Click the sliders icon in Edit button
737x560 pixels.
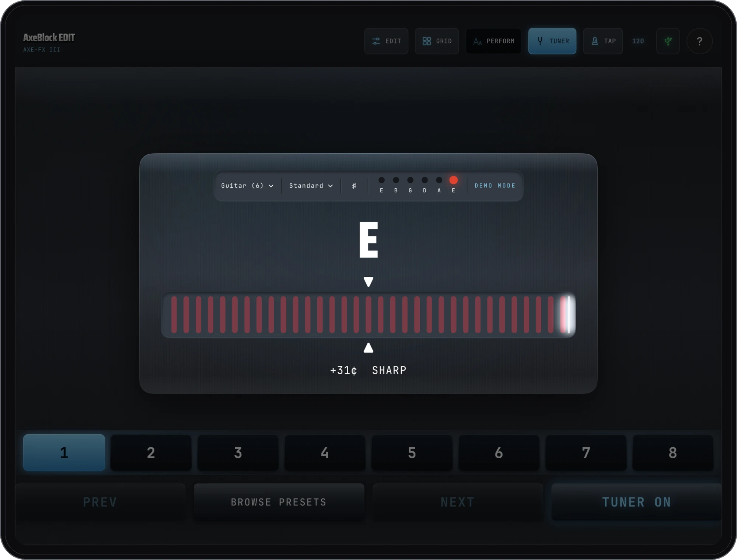pos(376,41)
